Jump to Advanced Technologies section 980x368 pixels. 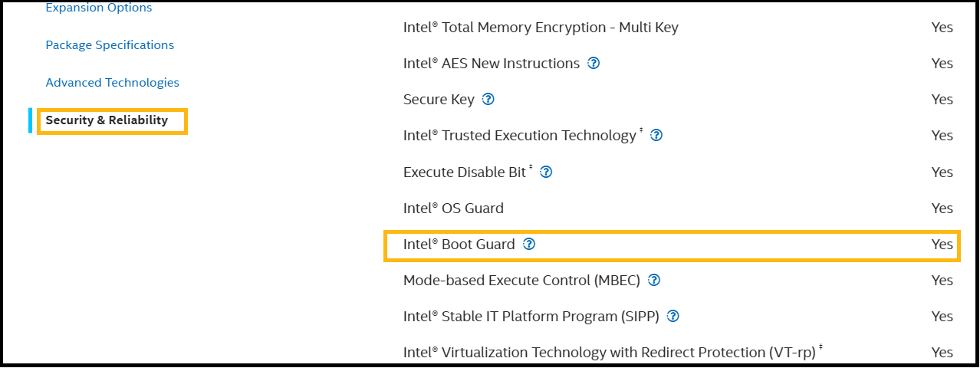[x=112, y=83]
